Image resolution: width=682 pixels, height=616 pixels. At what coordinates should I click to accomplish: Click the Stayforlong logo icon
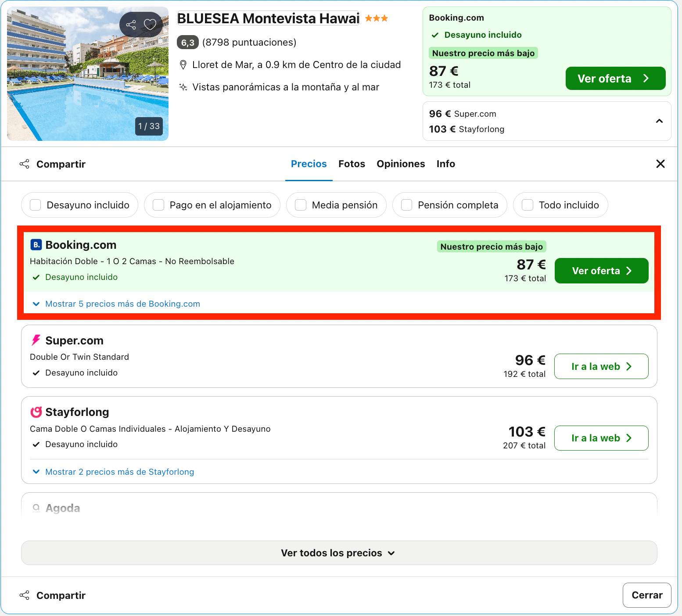(36, 412)
